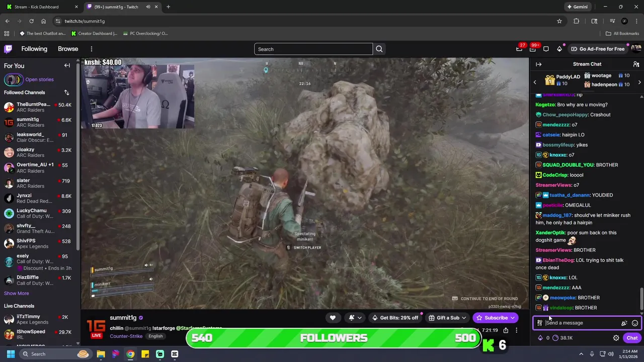The image size is (644, 362).
Task: Collapse the For You sidebar
Action: [x=67, y=65]
